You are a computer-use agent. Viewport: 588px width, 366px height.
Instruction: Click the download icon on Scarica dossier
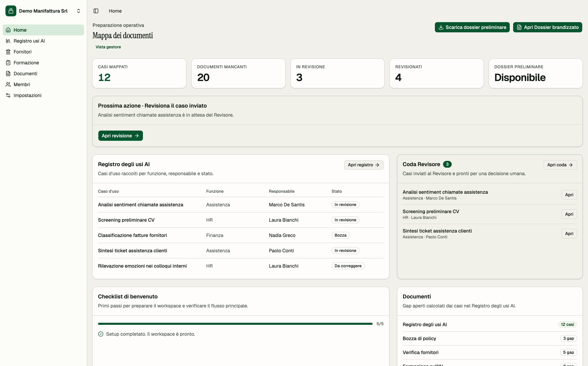click(x=441, y=27)
